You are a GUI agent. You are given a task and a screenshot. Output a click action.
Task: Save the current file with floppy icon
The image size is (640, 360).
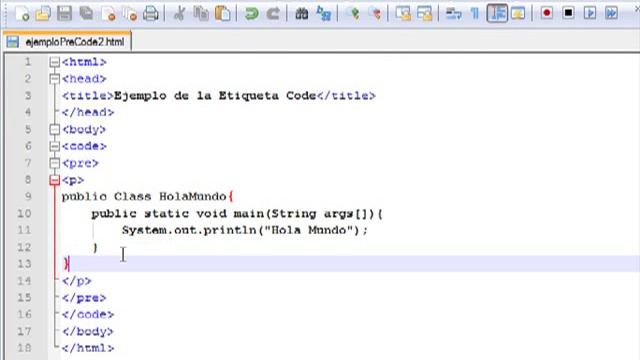click(x=64, y=13)
